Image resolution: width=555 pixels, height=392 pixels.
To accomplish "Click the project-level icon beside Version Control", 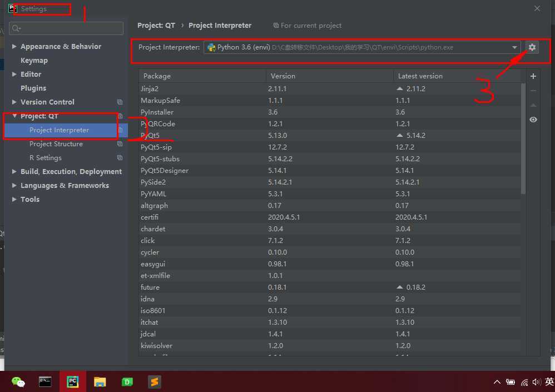I will click(x=120, y=102).
